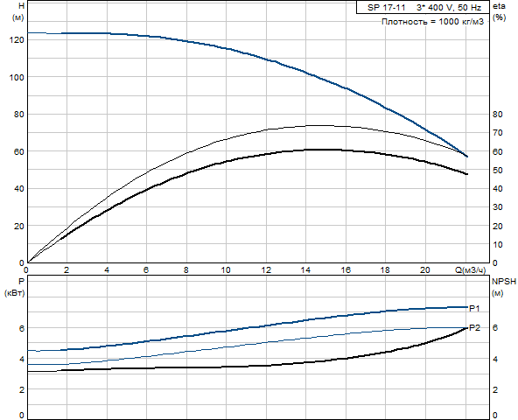Screen dimensions: 518x420
Task: Click the 2 tick on the flow axis
Action: pos(66,270)
